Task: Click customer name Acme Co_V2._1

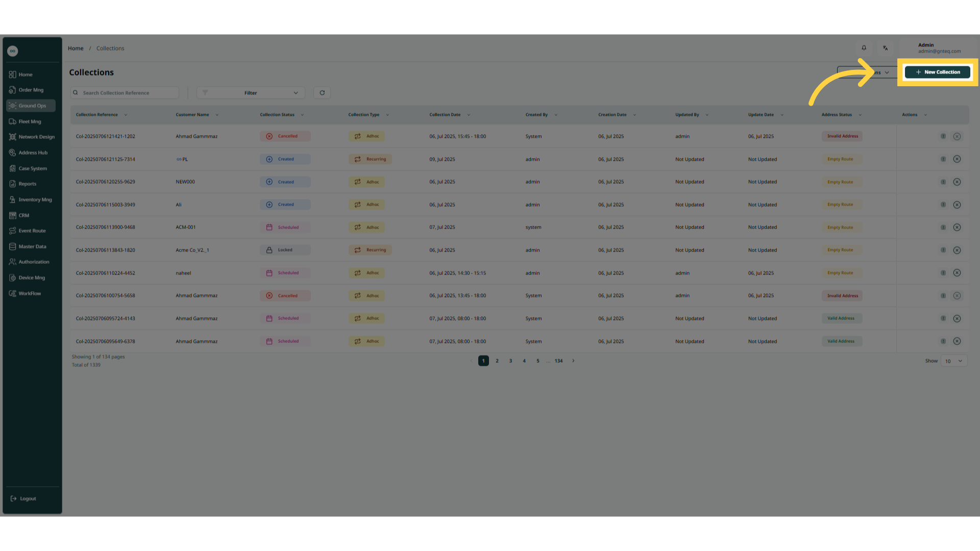Action: [x=192, y=250]
